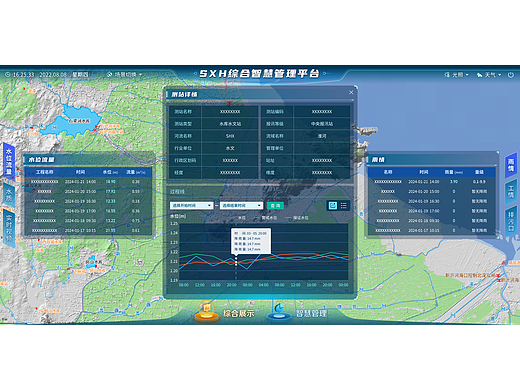Open the start time selector dropdown

pyautogui.click(x=192, y=206)
